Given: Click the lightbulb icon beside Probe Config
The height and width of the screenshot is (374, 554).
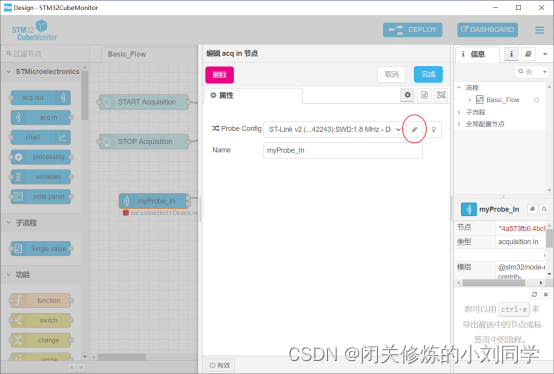Looking at the screenshot, I should click(434, 129).
